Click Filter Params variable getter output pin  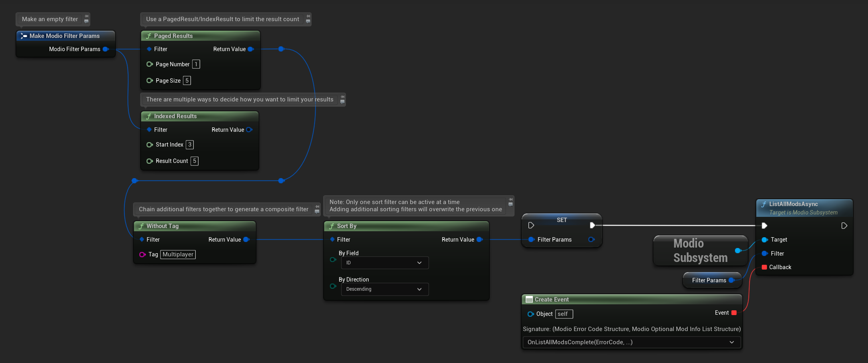(731, 280)
